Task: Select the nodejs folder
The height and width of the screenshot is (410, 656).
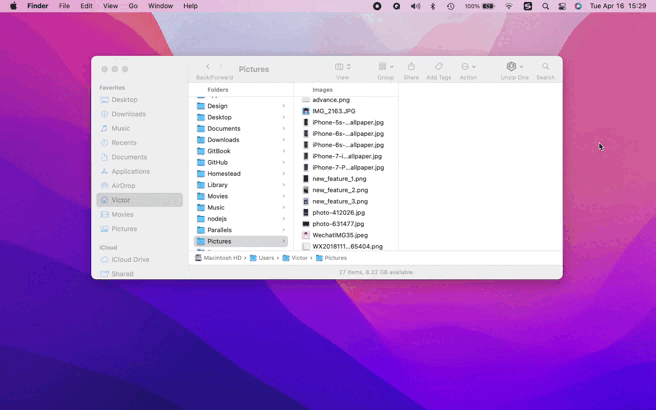Action: tap(241, 219)
